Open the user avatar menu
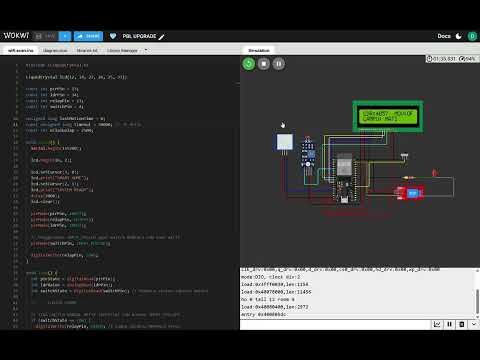480x360 pixels. pyautogui.click(x=472, y=36)
